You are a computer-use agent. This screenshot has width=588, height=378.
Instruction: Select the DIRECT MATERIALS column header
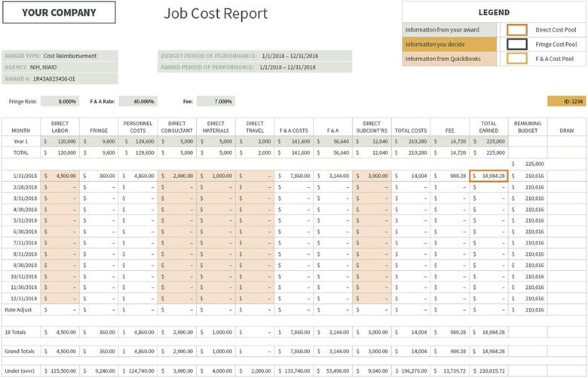(216, 127)
